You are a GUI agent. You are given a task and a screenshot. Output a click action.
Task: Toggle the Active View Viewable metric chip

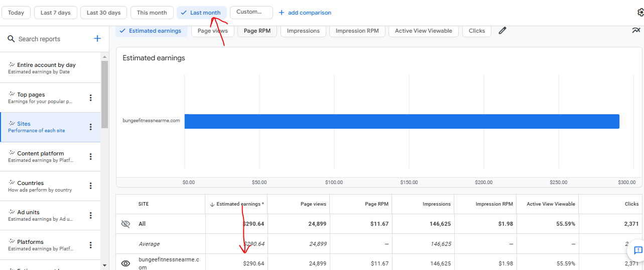click(x=424, y=31)
